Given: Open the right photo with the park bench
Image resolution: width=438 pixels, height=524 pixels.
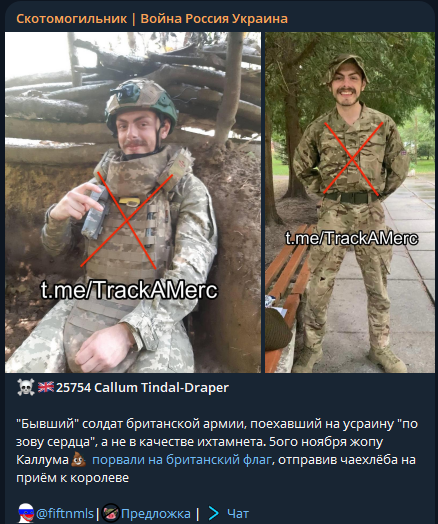Looking at the screenshot, I should [350, 203].
